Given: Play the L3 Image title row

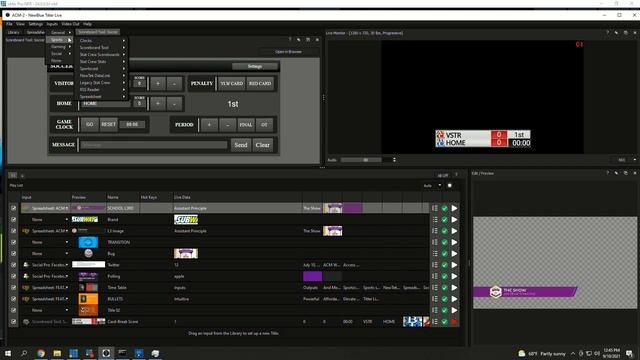Looking at the screenshot, I should click(454, 231).
